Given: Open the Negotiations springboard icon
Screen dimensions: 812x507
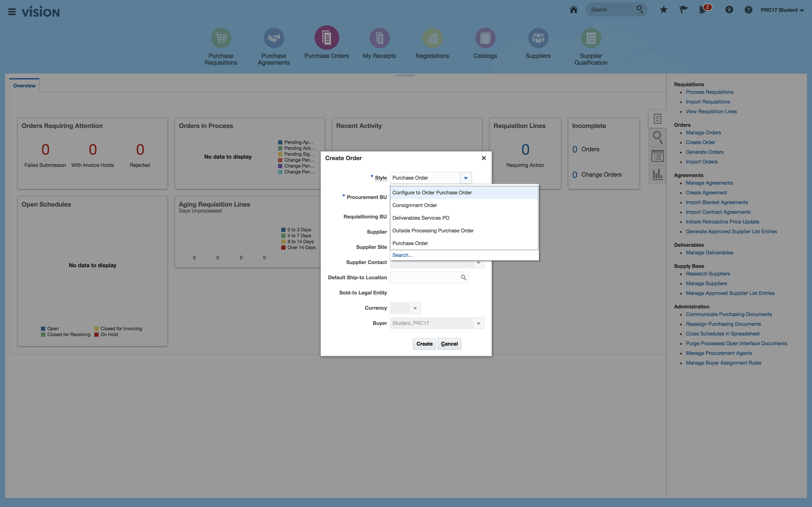Looking at the screenshot, I should [x=432, y=38].
